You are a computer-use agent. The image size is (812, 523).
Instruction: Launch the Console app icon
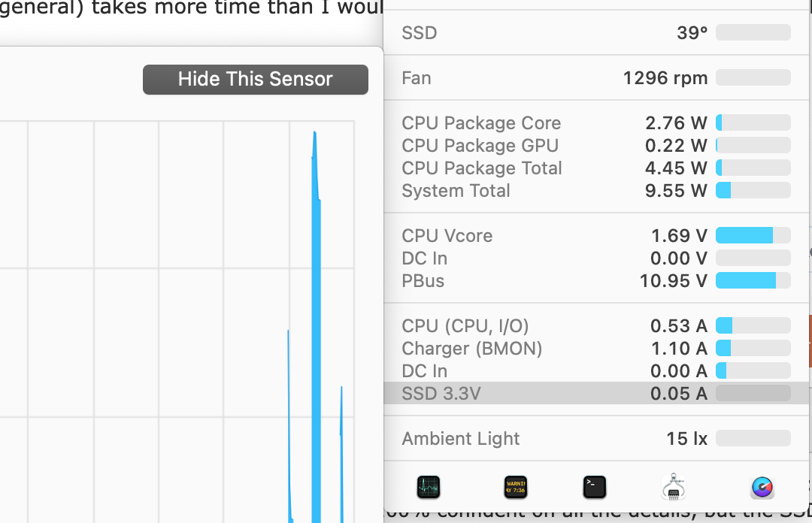tap(515, 488)
